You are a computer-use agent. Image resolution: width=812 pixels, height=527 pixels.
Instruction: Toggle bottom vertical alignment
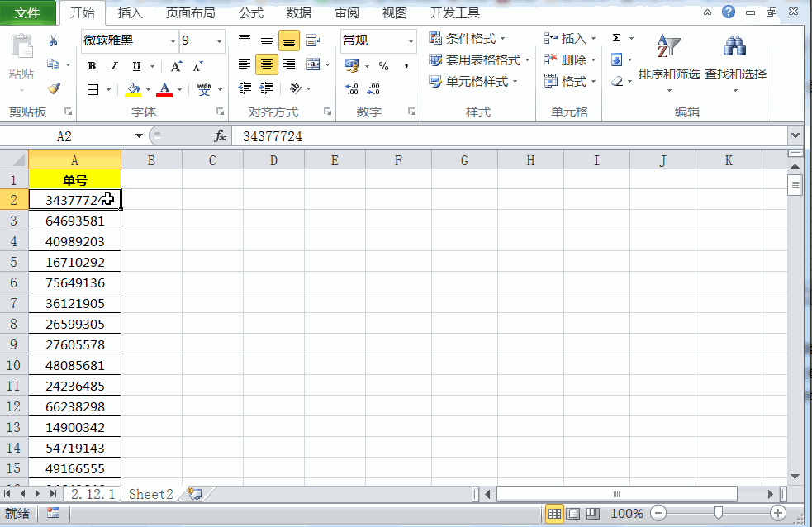coord(289,41)
